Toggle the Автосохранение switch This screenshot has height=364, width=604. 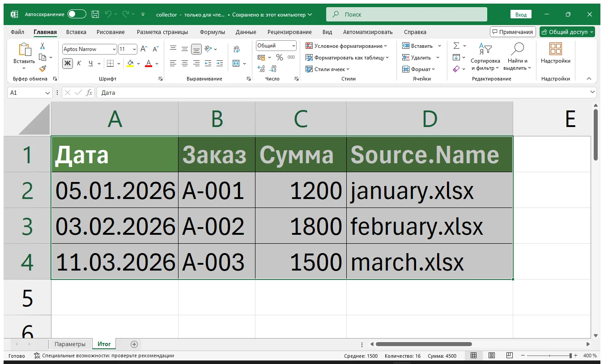coord(77,14)
